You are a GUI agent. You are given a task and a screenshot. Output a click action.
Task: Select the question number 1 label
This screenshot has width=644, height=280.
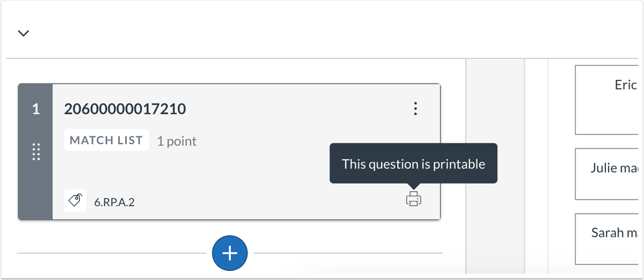[x=35, y=109]
